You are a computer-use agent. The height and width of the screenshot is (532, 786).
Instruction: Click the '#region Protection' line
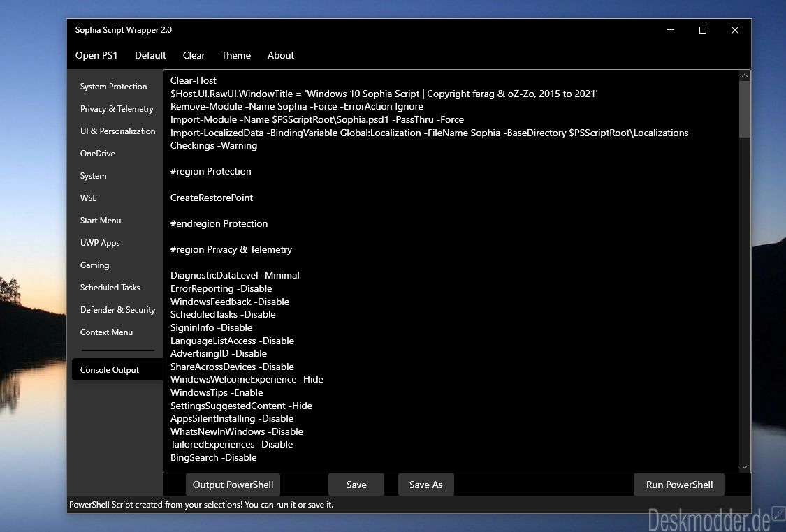[x=210, y=171]
